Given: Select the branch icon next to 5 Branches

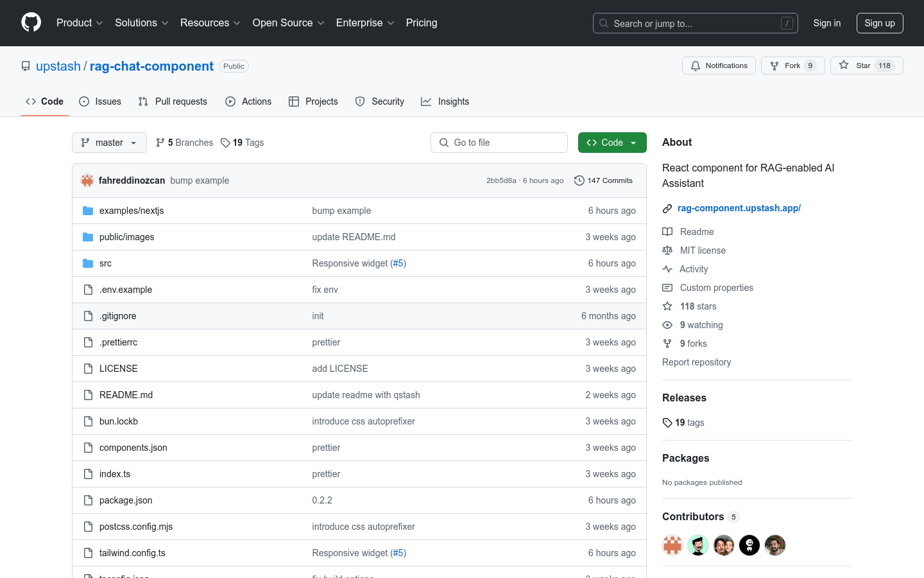Looking at the screenshot, I should 159,142.
